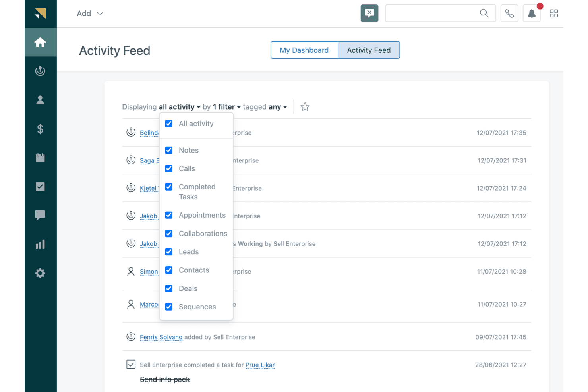Open the chat widget icon in top bar
The height and width of the screenshot is (392, 588).
pos(369,14)
